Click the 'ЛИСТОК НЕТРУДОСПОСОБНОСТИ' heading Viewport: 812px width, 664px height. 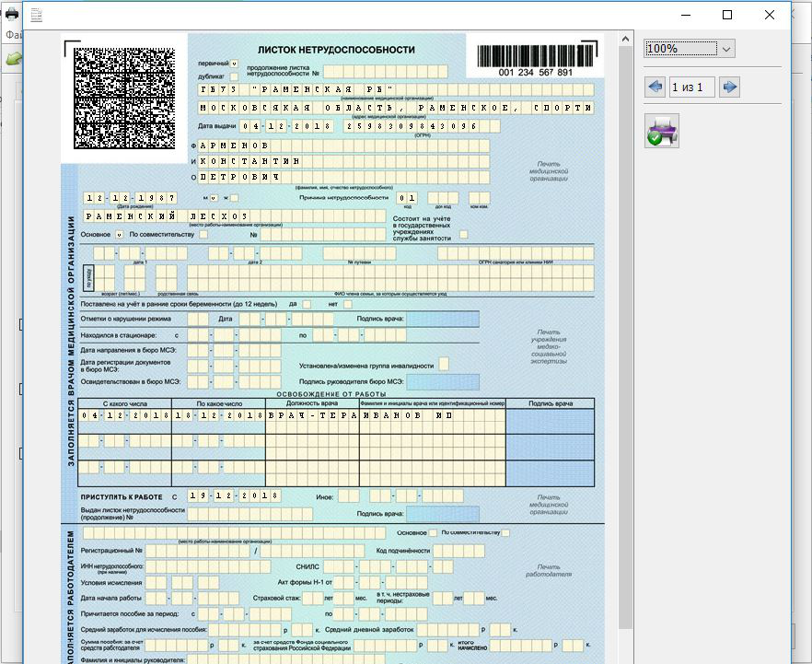336,51
